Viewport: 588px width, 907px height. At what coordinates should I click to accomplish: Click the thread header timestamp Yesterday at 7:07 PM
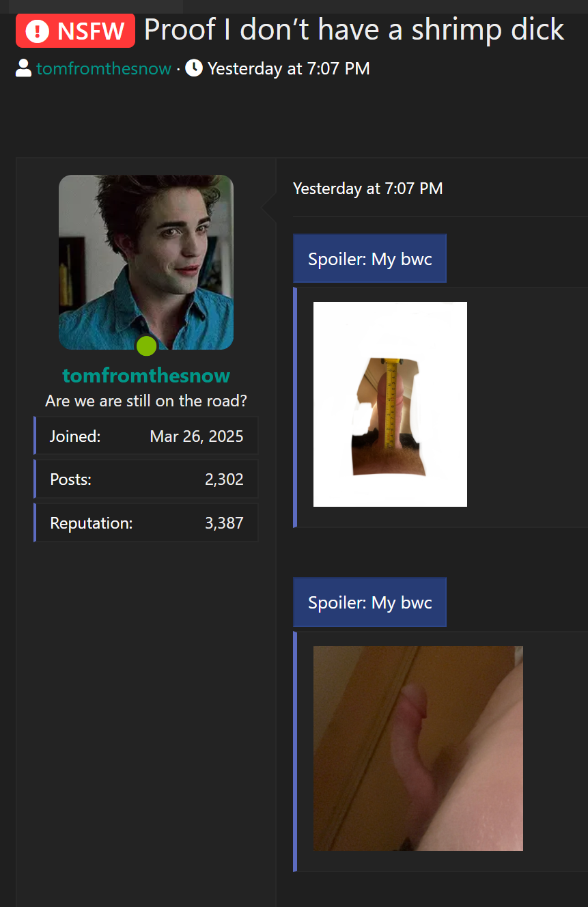point(289,68)
